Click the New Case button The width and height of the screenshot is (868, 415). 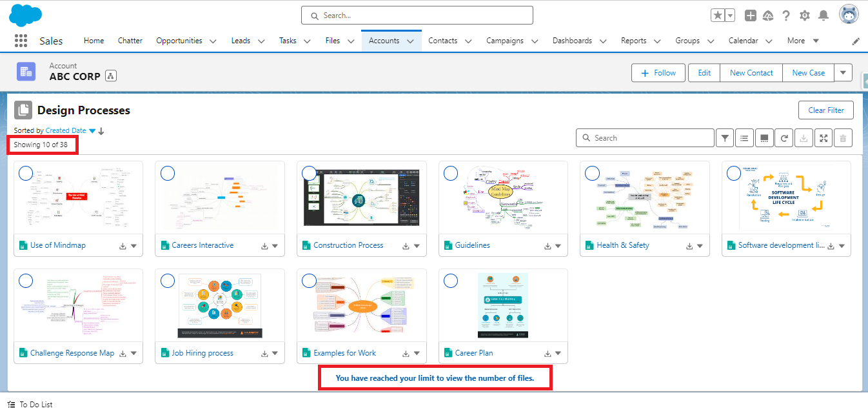click(808, 73)
